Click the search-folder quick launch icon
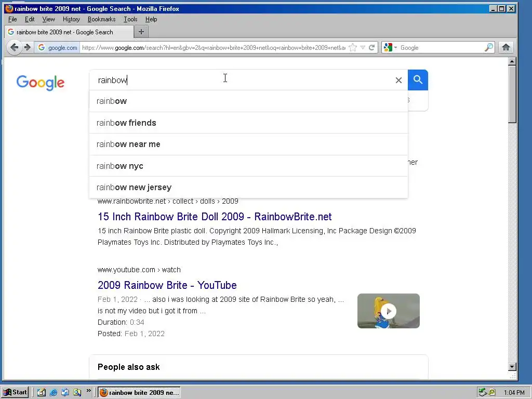Image resolution: width=532 pixels, height=399 pixels. click(x=77, y=393)
